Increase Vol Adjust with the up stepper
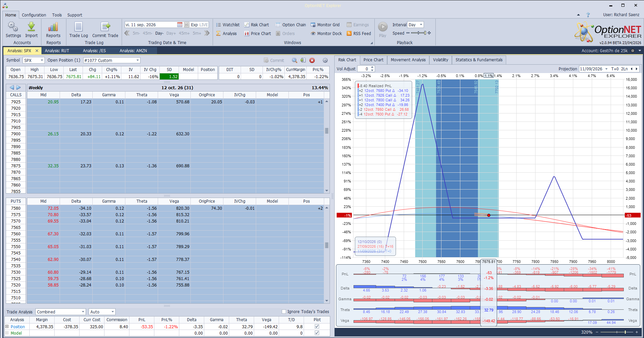The image size is (644, 338). (x=372, y=67)
